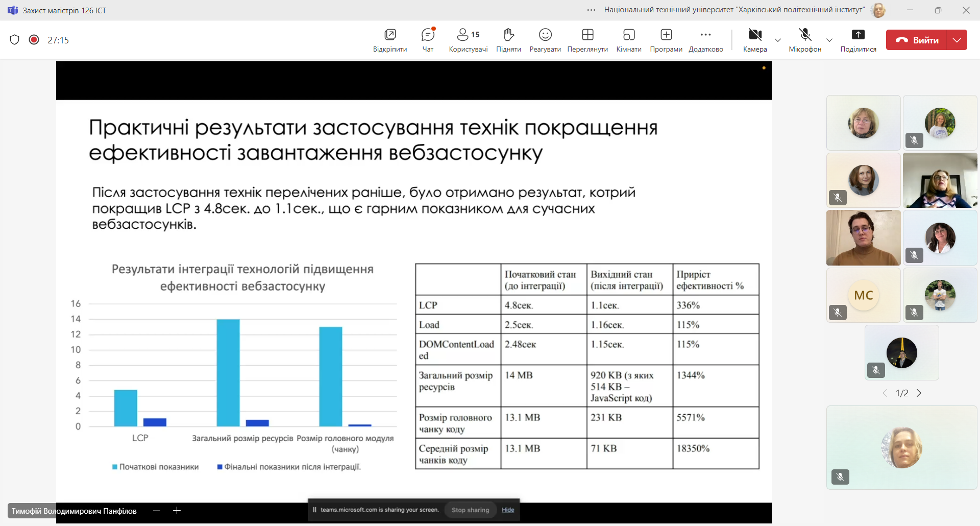Click the red recording indicator
This screenshot has height=526, width=980.
(x=34, y=40)
